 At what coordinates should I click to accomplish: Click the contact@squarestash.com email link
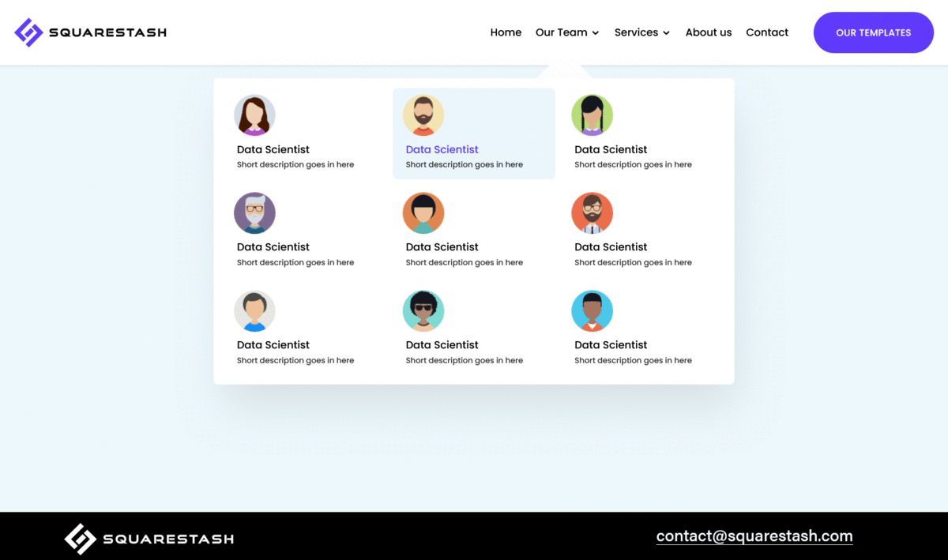coord(754,536)
